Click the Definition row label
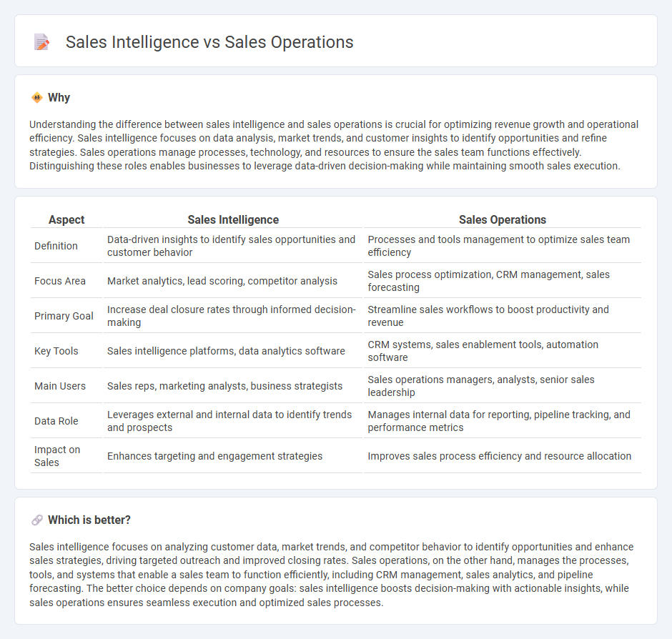672x639 pixels. tap(56, 246)
